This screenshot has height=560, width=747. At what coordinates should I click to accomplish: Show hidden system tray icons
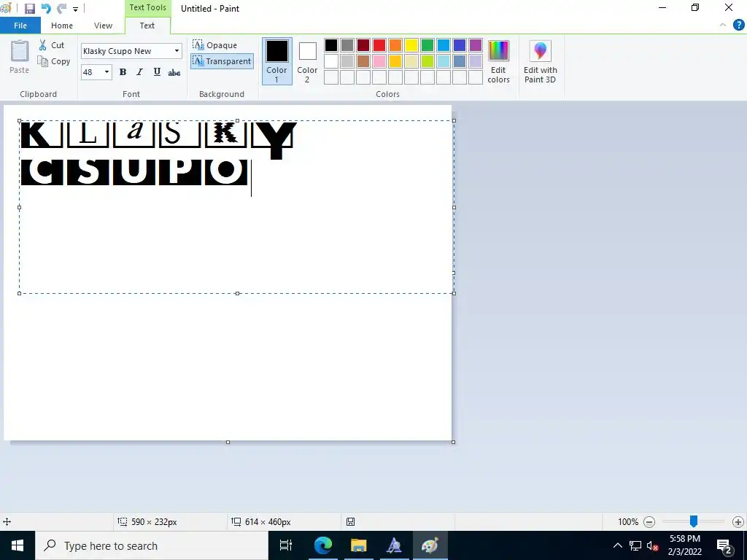[617, 545]
